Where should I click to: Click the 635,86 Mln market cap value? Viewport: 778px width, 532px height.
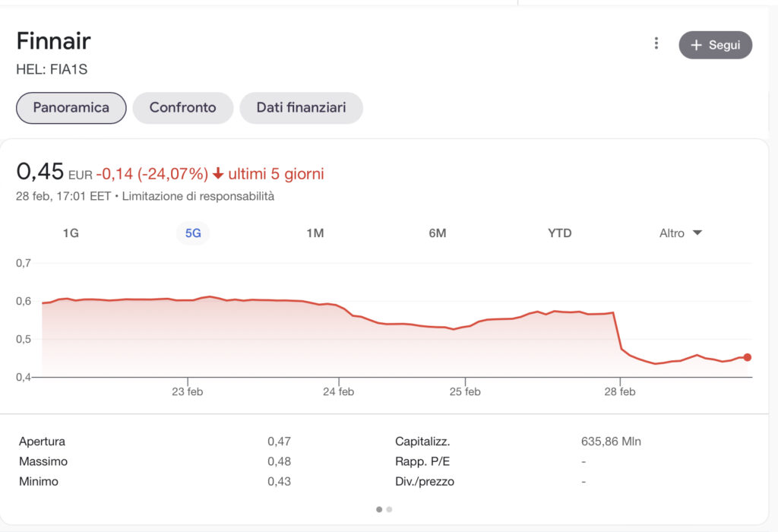point(612,442)
